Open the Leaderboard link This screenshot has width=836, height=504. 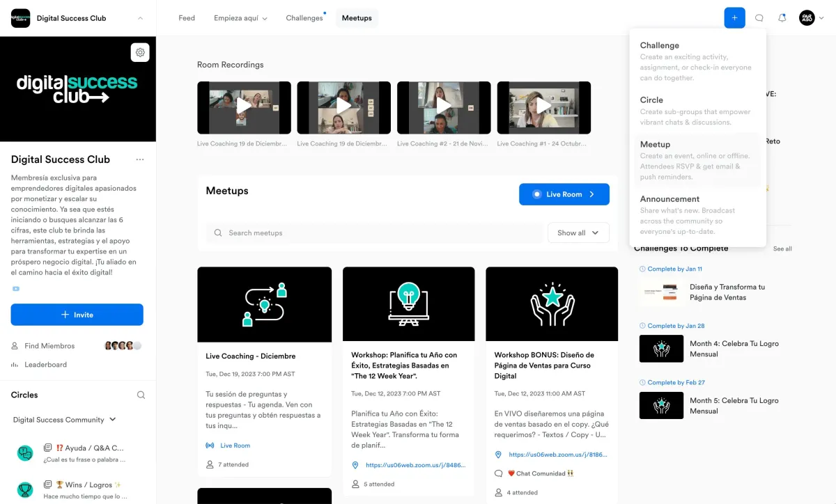[x=46, y=365]
